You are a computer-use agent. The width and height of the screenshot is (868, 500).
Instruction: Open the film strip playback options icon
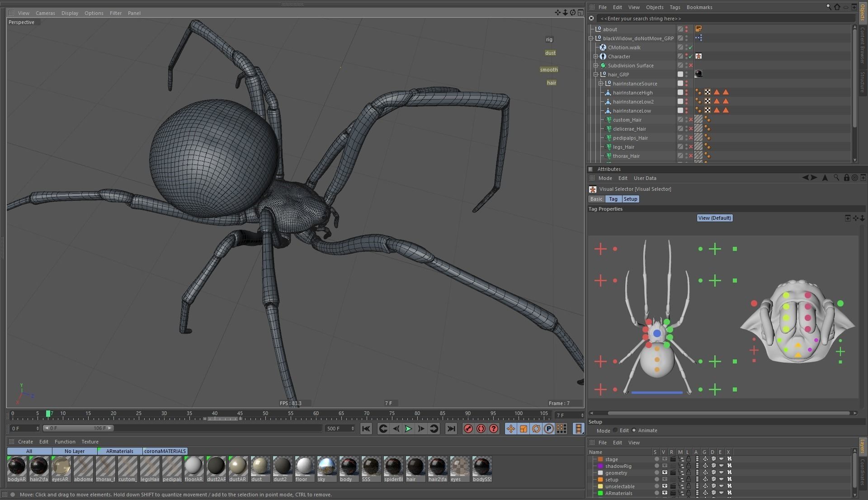pyautogui.click(x=578, y=429)
